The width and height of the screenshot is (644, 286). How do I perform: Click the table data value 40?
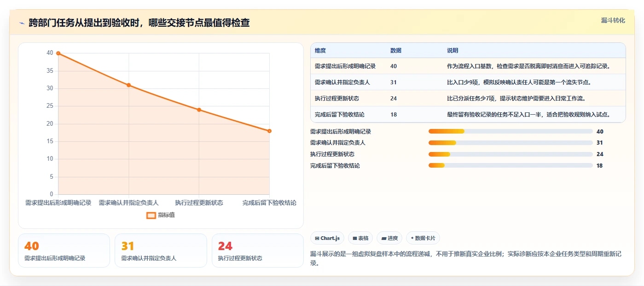[x=394, y=66]
